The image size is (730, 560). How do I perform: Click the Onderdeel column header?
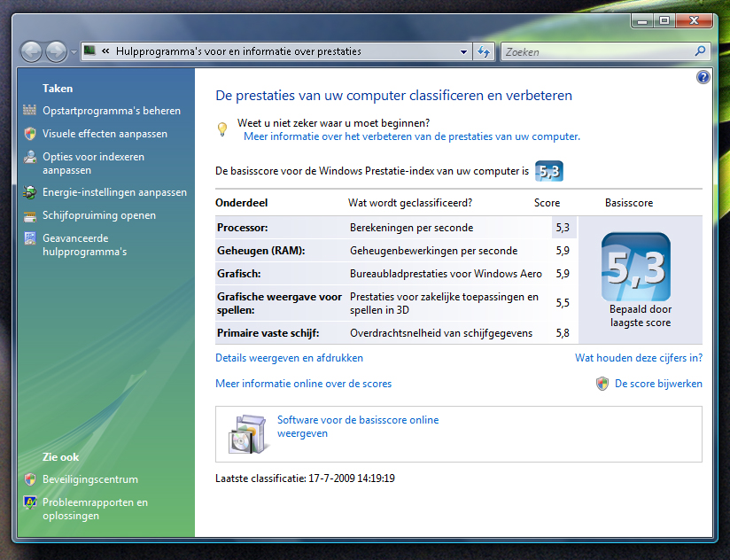tap(241, 203)
